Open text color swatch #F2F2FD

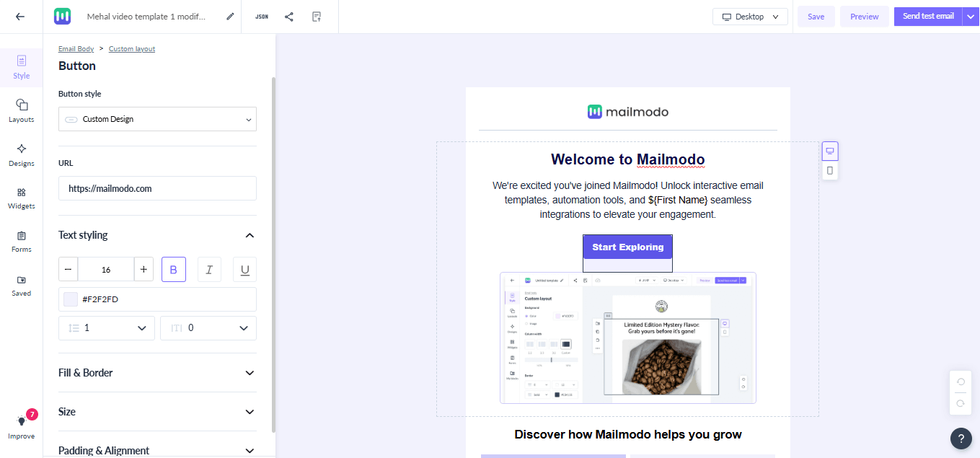coord(71,299)
